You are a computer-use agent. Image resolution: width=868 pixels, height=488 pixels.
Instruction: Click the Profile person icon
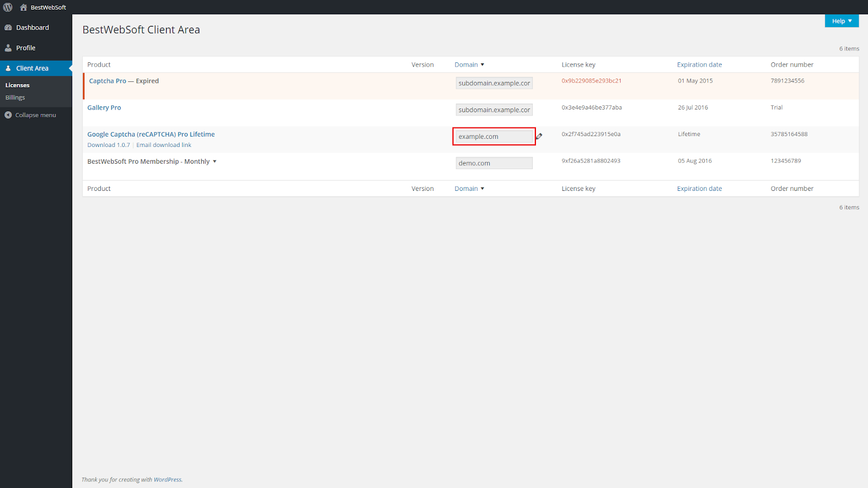pyautogui.click(x=8, y=48)
